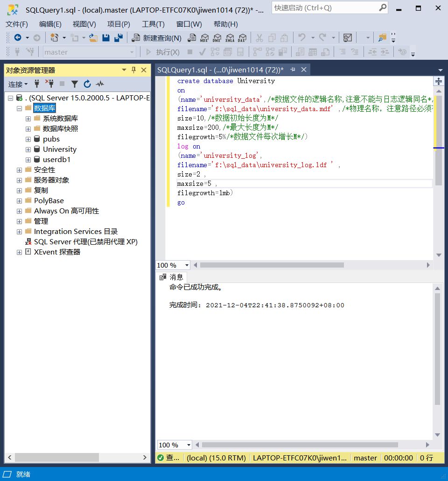Close the SQLQuery1.sql tab
The height and width of the screenshot is (481, 448).
pyautogui.click(x=304, y=70)
